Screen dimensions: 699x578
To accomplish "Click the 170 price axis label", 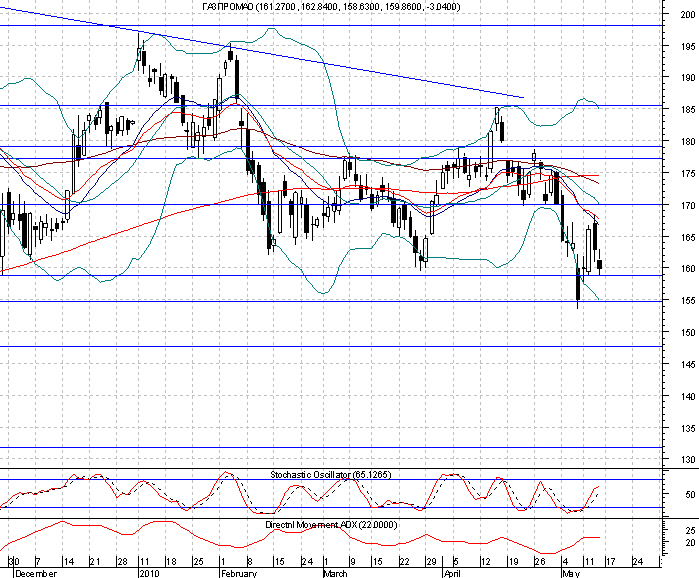I will coord(688,205).
